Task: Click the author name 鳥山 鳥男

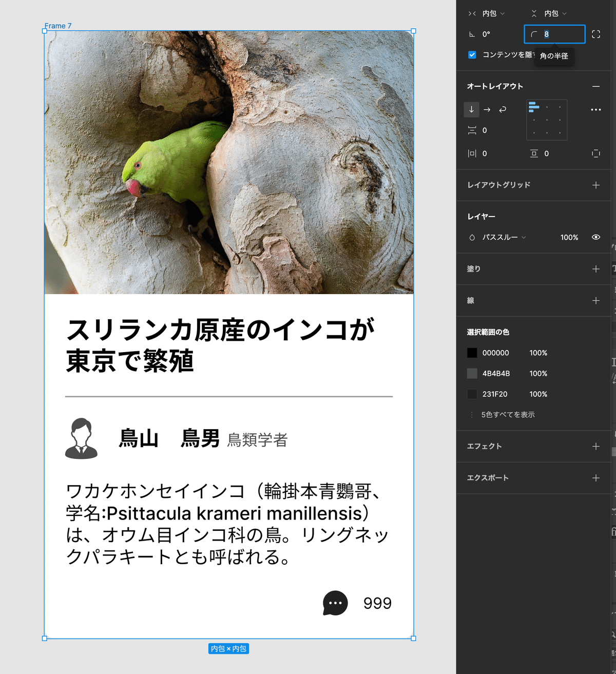Action: 169,438
